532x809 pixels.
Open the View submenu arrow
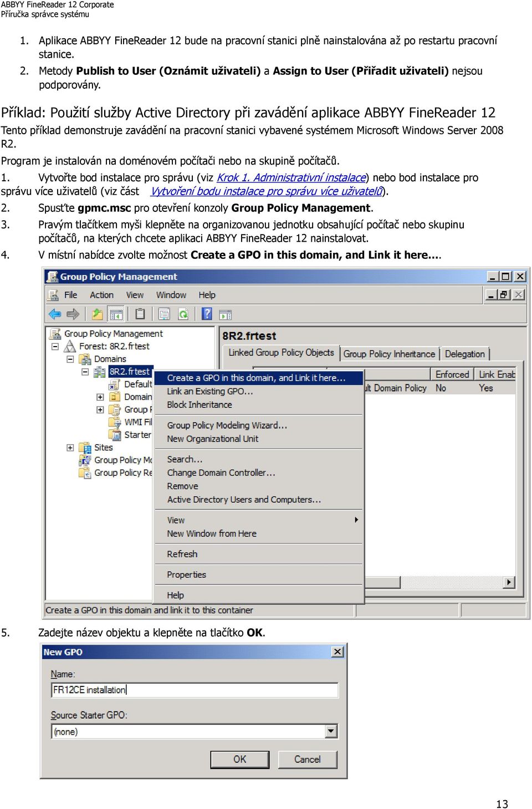(x=356, y=520)
